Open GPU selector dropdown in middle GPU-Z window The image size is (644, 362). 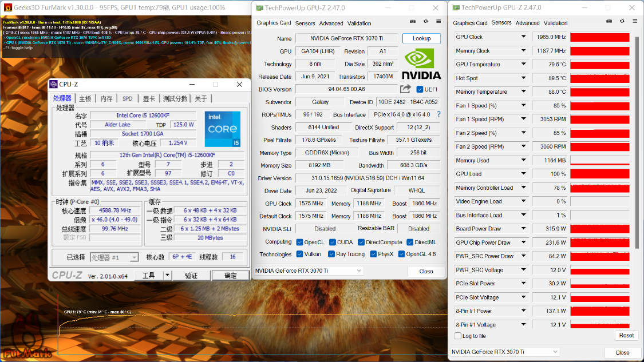point(358,270)
